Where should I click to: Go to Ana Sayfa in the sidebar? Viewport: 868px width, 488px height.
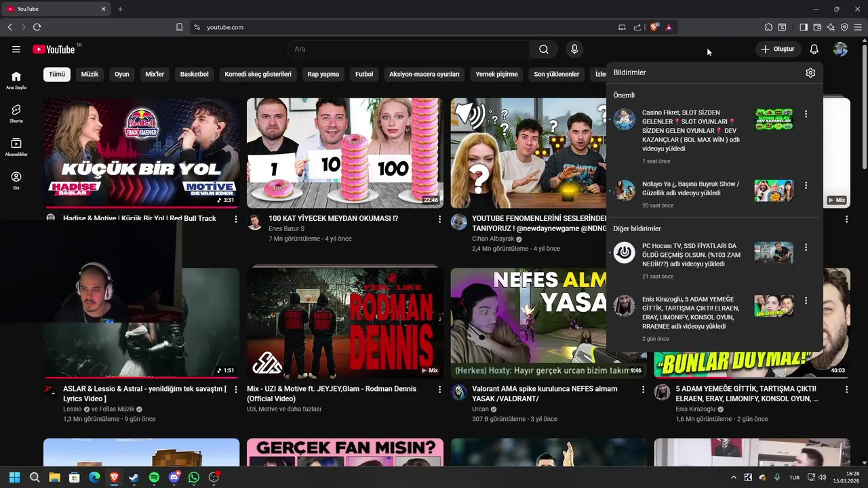16,80
